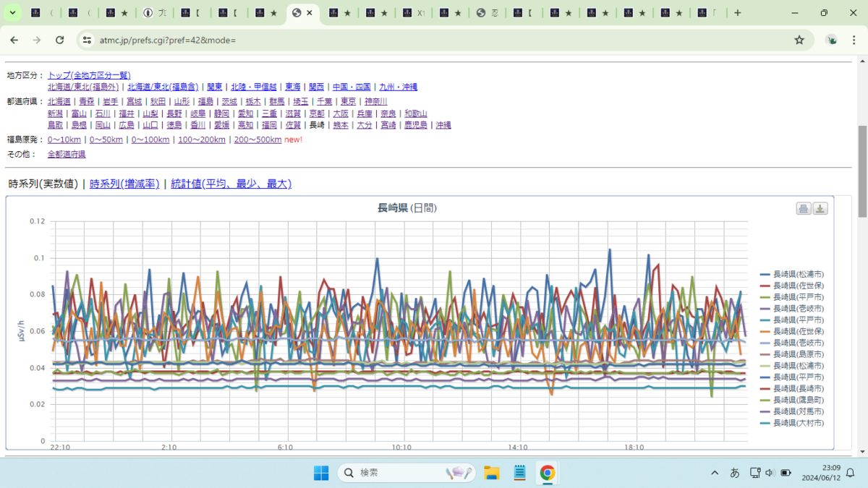868x488 pixels.
Task: Click the chart download icon
Action: click(820, 209)
